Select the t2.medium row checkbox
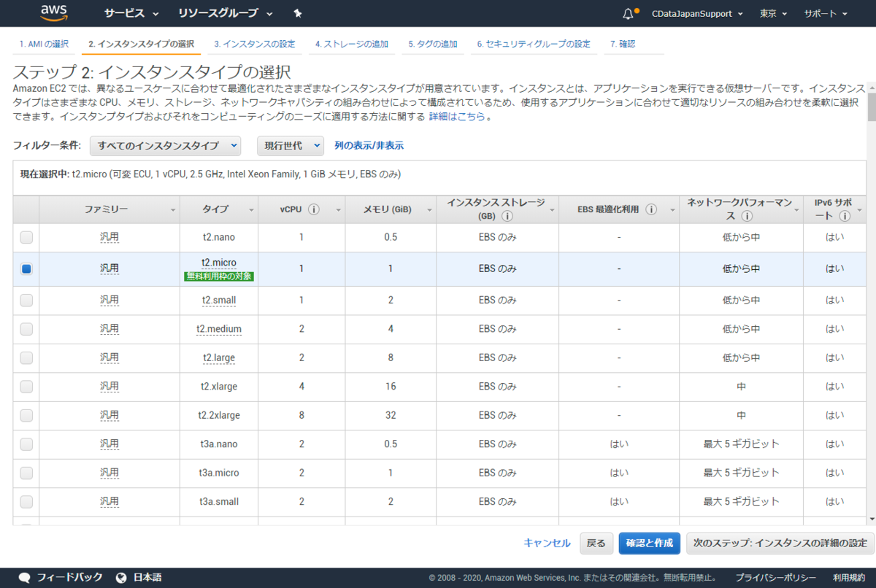Viewport: 876px width, 588px height. click(x=26, y=329)
